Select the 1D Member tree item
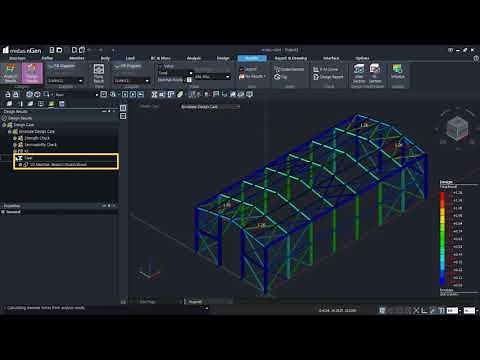The height and width of the screenshot is (360, 480). [x=58, y=164]
